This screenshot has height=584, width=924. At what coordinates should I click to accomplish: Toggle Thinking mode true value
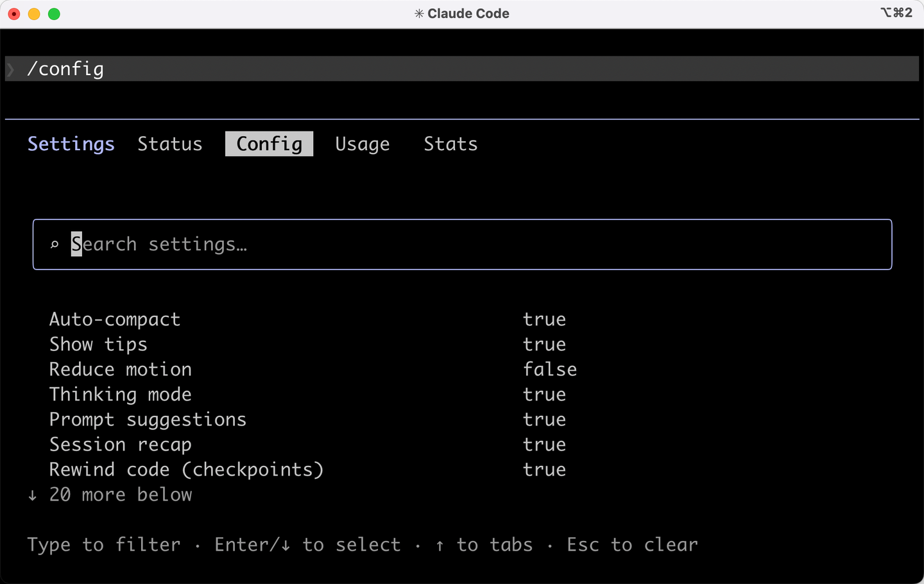[544, 395]
